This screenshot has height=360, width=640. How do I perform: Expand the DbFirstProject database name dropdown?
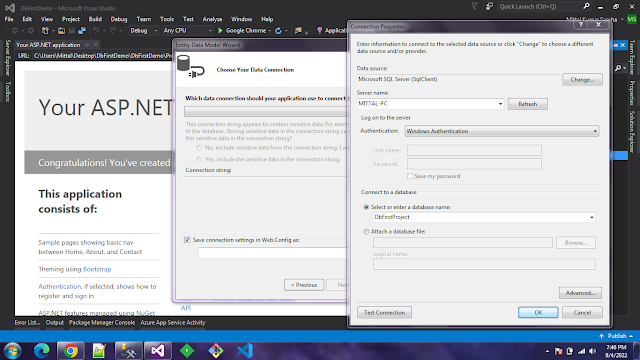[x=591, y=217]
